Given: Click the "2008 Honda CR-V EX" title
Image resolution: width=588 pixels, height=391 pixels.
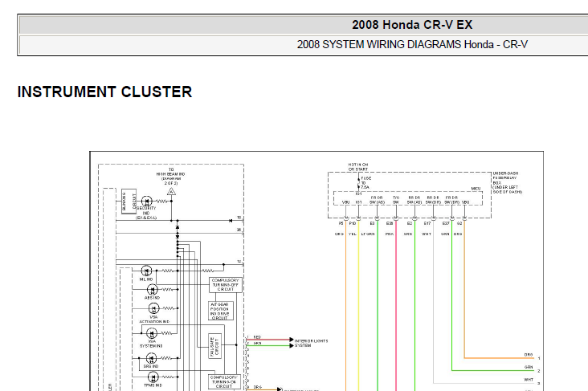Looking at the screenshot, I should [412, 25].
